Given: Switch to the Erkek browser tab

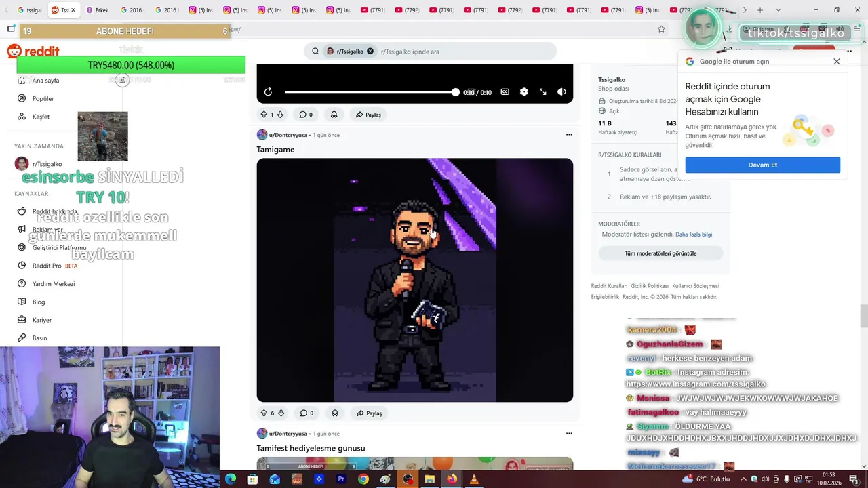Looking at the screenshot, I should click(98, 10).
